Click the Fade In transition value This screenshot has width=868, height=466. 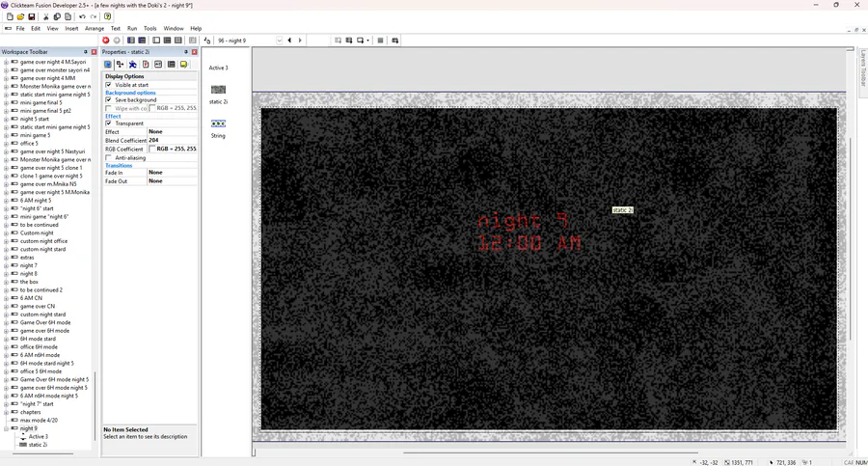(173, 173)
